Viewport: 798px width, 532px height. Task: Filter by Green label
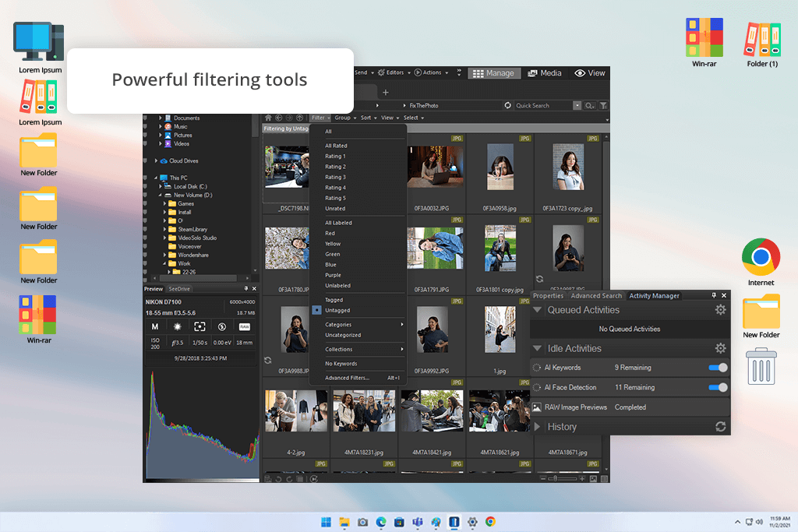332,254
